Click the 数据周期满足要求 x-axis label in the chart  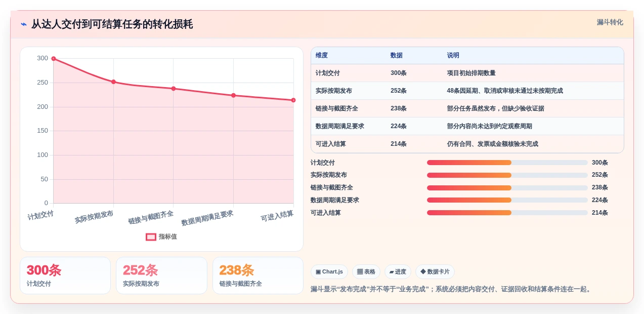[x=207, y=218]
